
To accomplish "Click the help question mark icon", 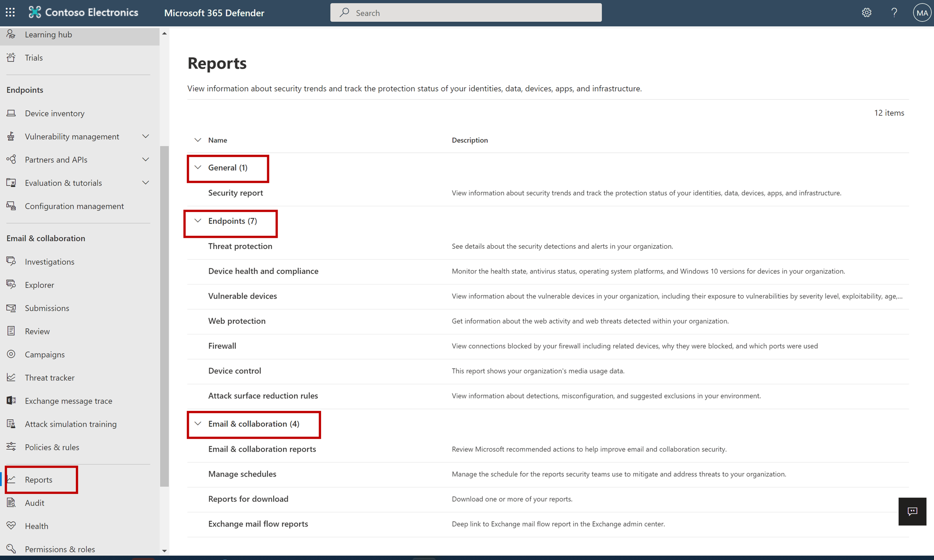I will coord(894,13).
